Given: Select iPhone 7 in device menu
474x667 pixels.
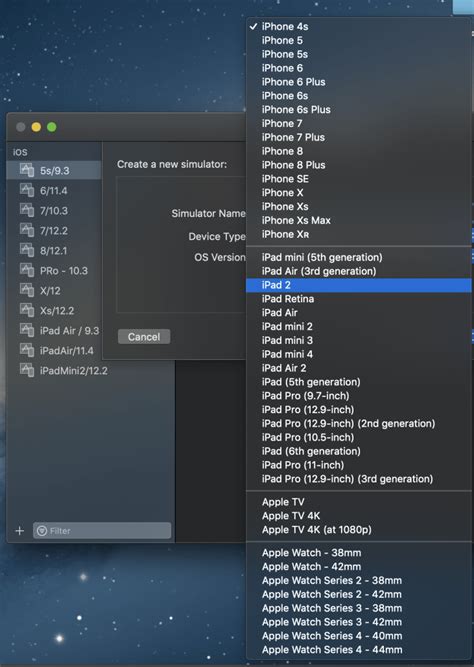Looking at the screenshot, I should (359, 123).
